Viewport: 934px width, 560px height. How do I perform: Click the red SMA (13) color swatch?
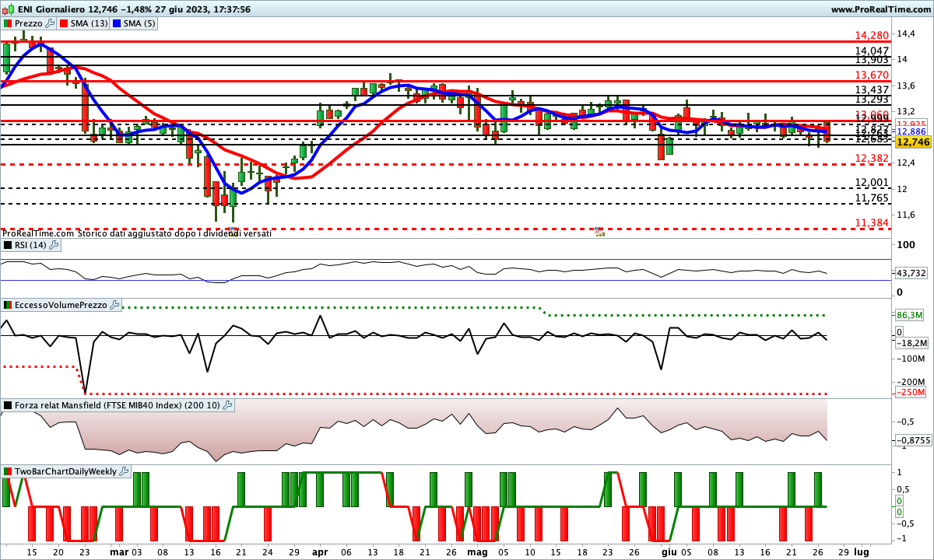pyautogui.click(x=63, y=23)
